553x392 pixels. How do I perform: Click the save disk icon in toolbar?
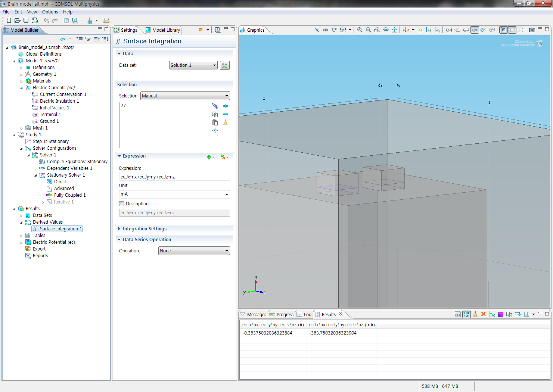[x=26, y=21]
